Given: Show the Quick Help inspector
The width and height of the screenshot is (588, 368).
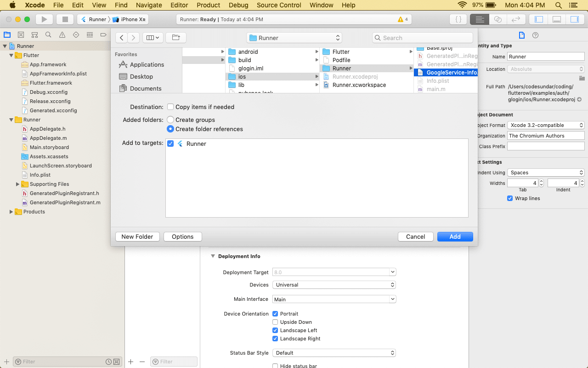Looking at the screenshot, I should point(535,35).
